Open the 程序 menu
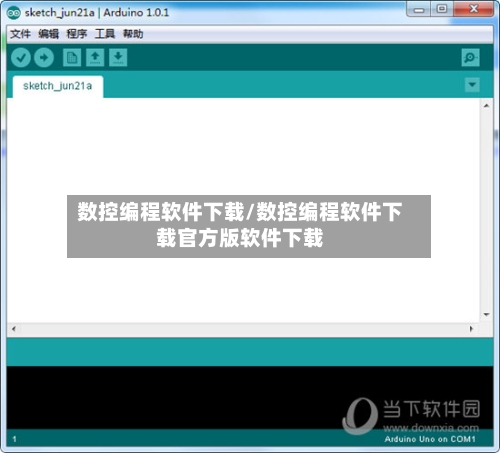The image size is (500, 453). 77,34
